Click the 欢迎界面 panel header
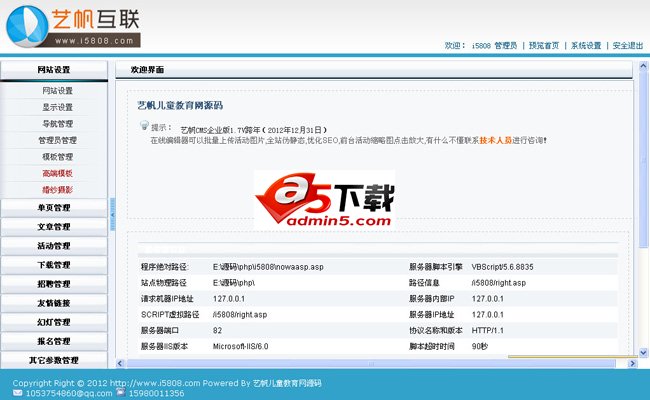This screenshot has height=400, width=650. pyautogui.click(x=374, y=70)
